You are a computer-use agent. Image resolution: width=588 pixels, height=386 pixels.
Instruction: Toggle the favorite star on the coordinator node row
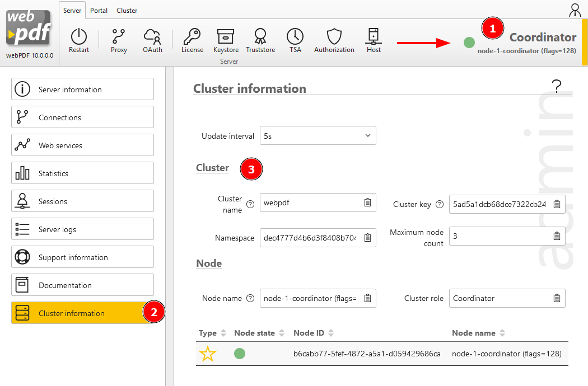pyautogui.click(x=207, y=354)
